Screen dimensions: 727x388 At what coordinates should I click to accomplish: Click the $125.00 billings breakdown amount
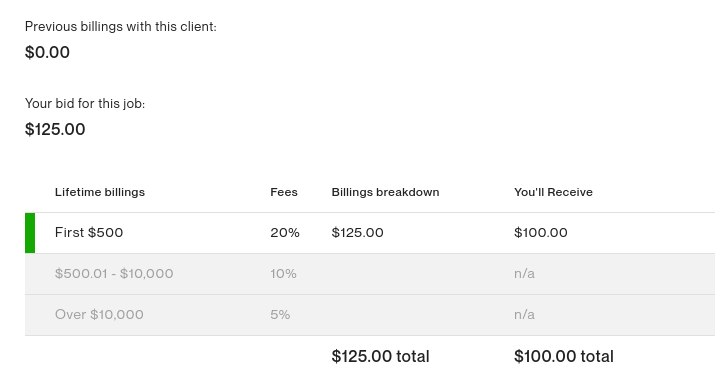tap(357, 232)
